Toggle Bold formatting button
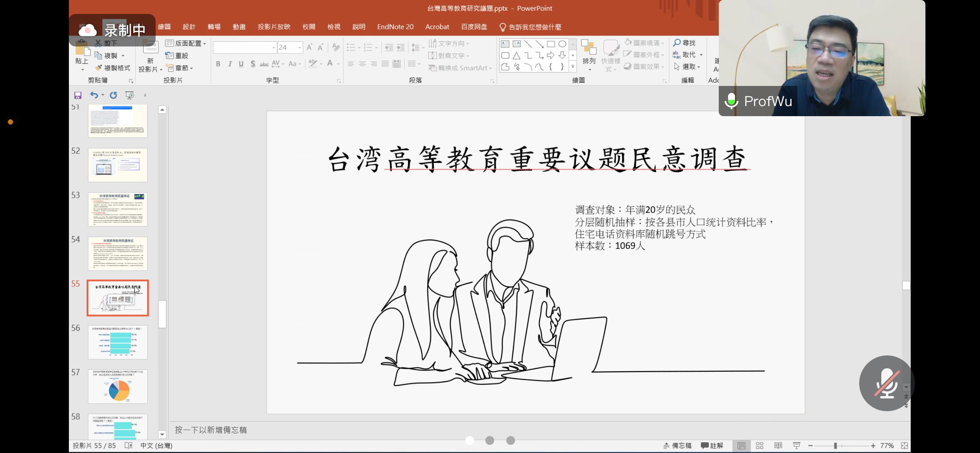 tap(218, 64)
